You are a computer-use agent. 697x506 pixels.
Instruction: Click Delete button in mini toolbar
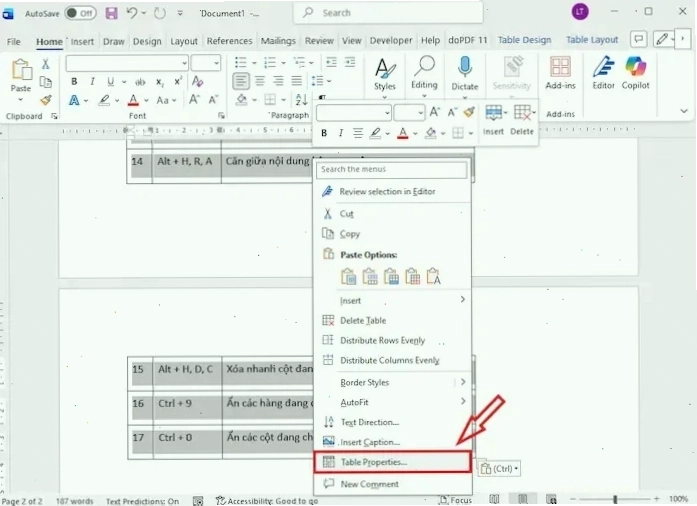522,120
